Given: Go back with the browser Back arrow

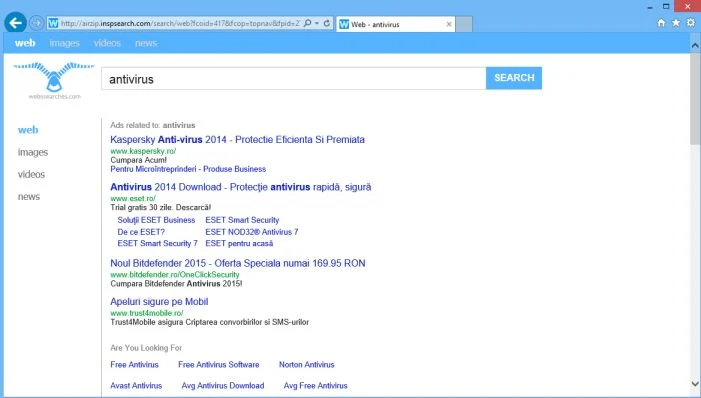Looking at the screenshot, I should click(16, 22).
